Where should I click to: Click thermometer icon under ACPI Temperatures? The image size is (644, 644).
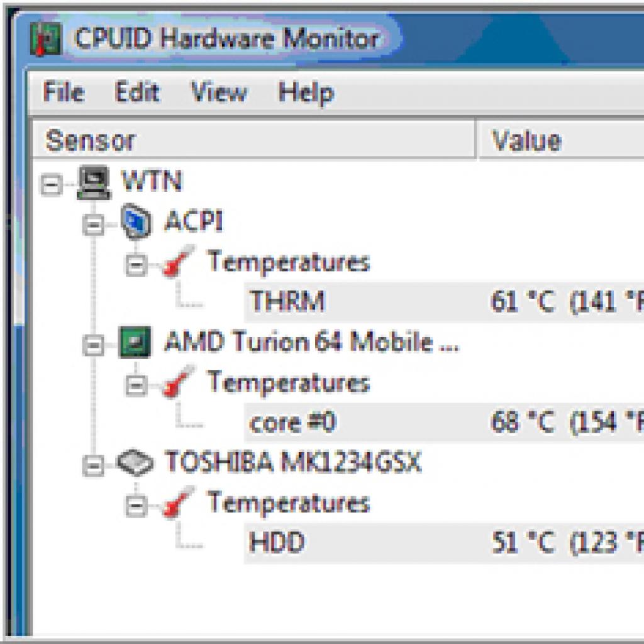(179, 261)
